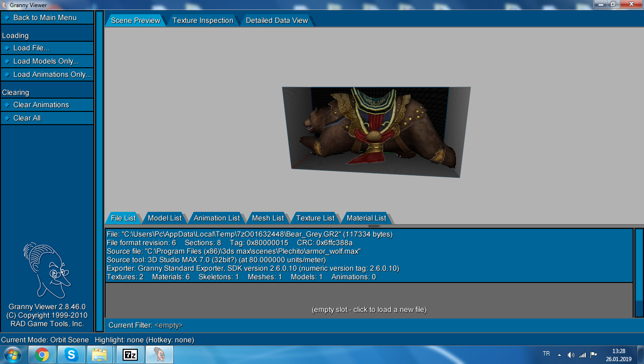644x364 pixels.
Task: Click the TR language indicator
Action: (546, 354)
